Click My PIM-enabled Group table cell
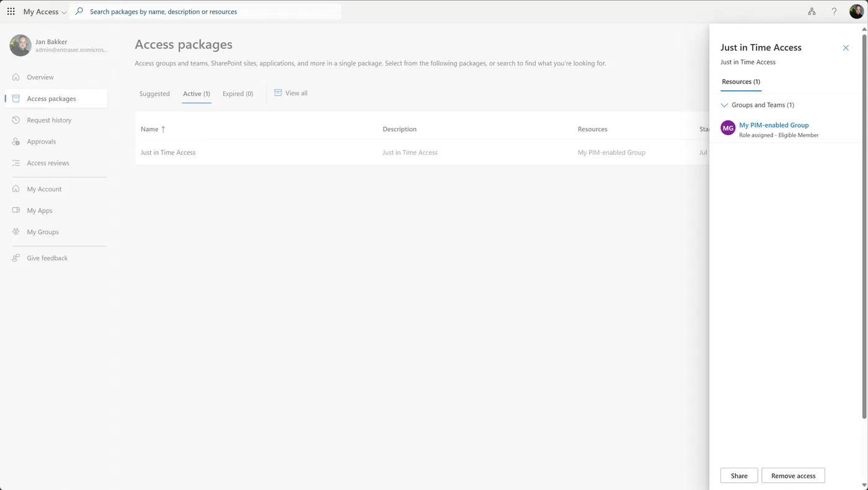Image resolution: width=868 pixels, height=490 pixels. (x=611, y=152)
